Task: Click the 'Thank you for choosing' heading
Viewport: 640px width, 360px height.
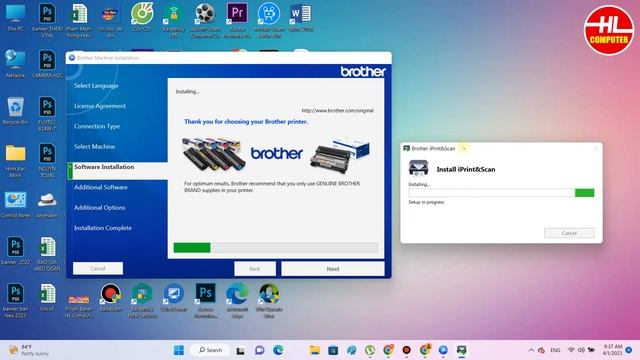Action: (x=246, y=122)
